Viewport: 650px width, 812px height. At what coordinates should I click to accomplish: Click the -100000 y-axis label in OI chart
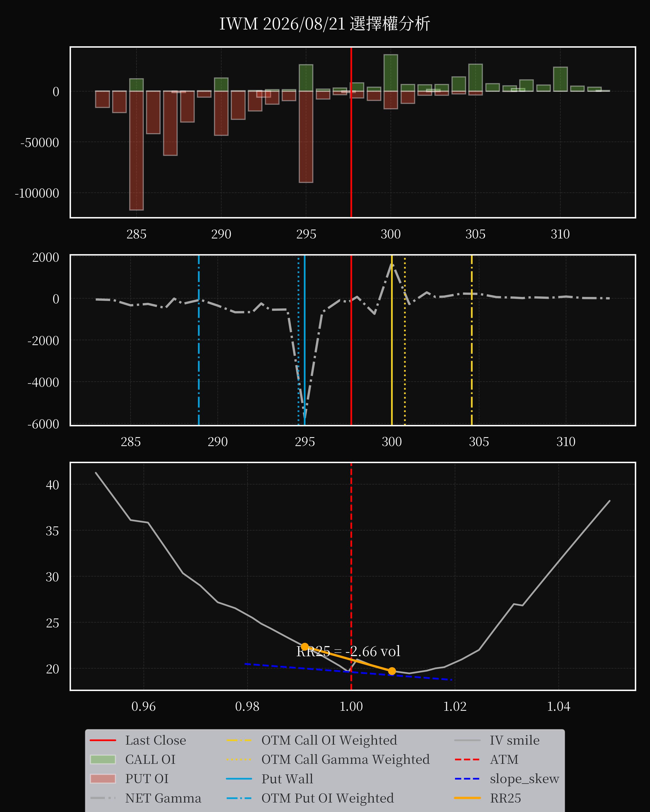point(37,193)
